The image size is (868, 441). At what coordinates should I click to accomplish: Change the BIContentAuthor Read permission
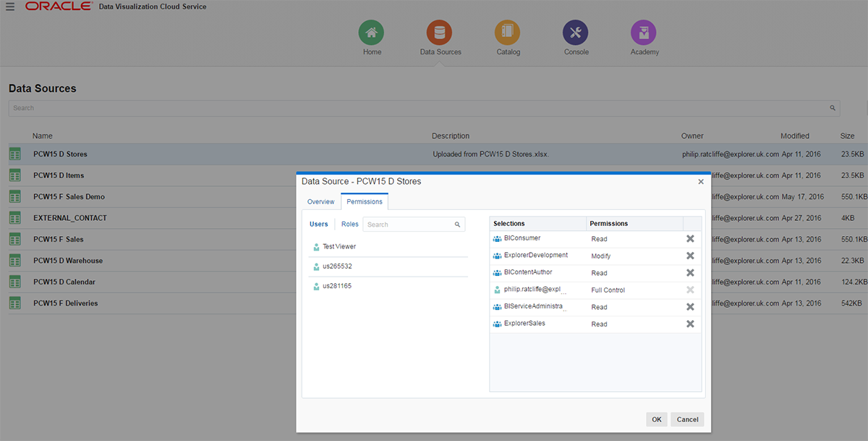click(599, 273)
